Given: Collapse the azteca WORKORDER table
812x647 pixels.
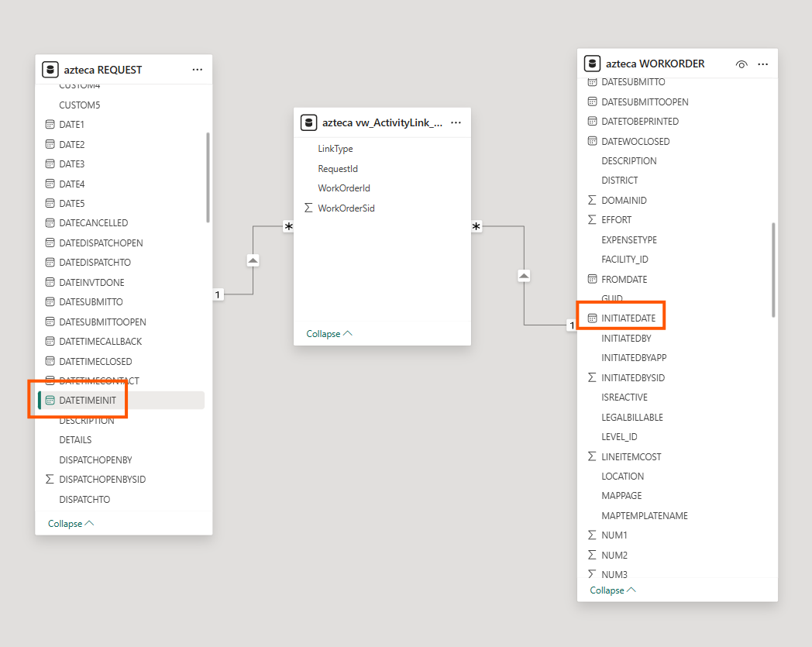Looking at the screenshot, I should 613,590.
